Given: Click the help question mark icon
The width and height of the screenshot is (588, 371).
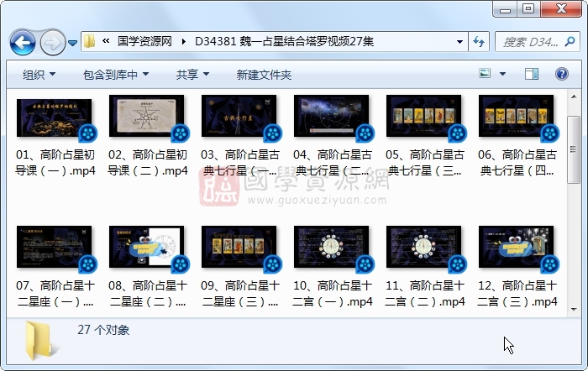Looking at the screenshot, I should pos(562,74).
